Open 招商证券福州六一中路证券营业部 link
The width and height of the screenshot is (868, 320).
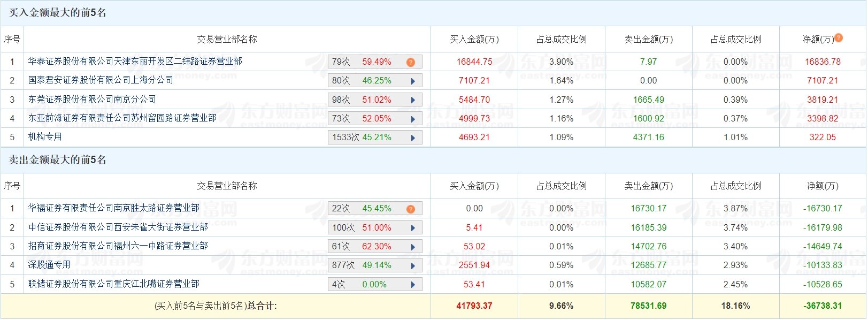[118, 246]
